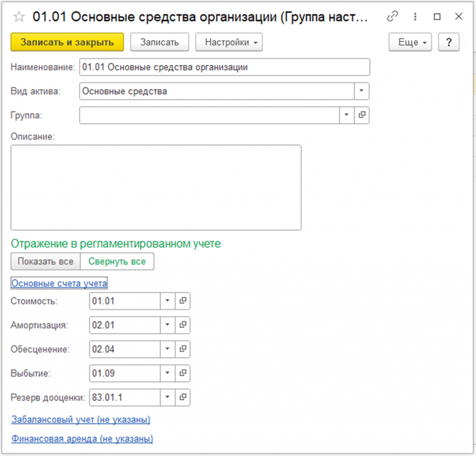The height and width of the screenshot is (456, 476).
Task: Expand Финансовая аренда (не указаны) section
Action: coord(82,439)
